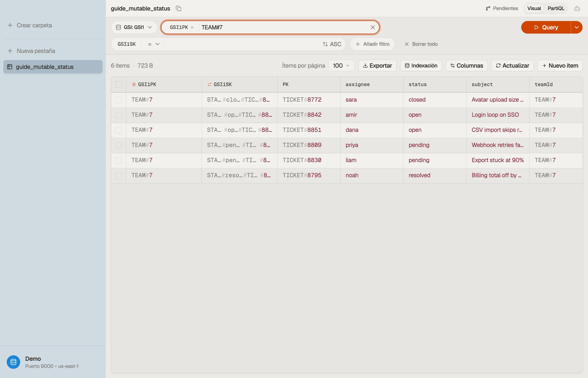Select the status cell closed
This screenshot has width=588, height=378.
coord(435,100)
